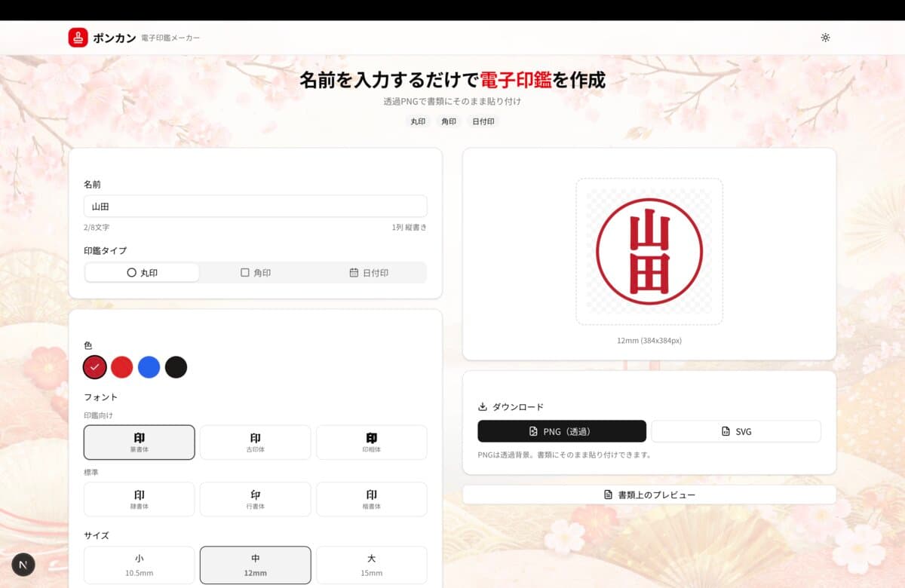Toggle the theme with the sun icon
The height and width of the screenshot is (588, 905).
[x=825, y=38]
